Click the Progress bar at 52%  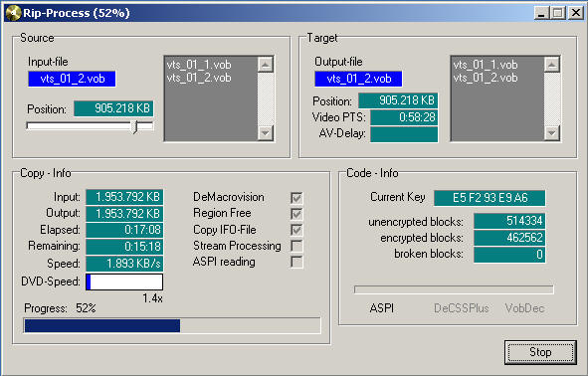(172, 325)
